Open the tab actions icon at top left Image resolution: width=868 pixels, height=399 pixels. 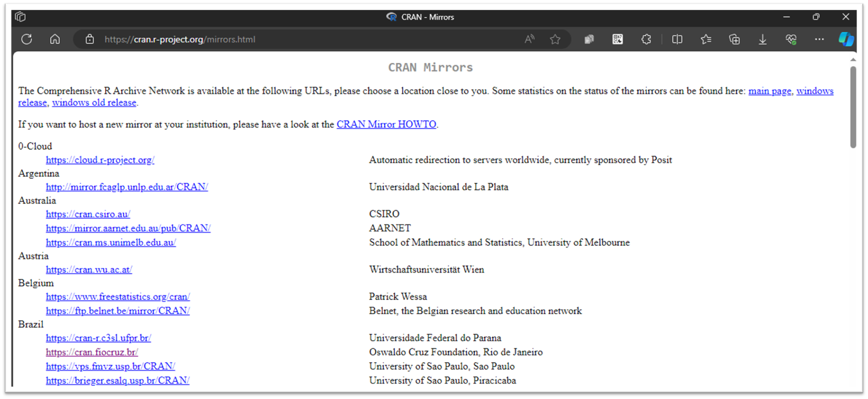(x=20, y=17)
